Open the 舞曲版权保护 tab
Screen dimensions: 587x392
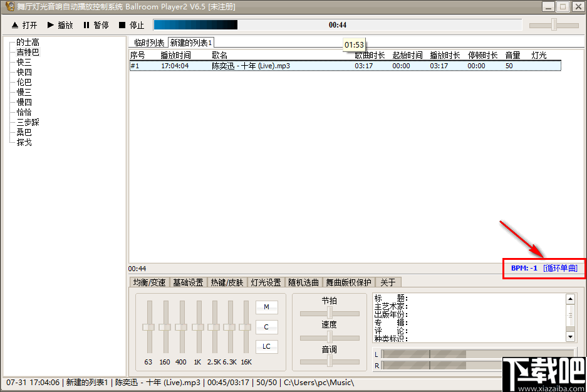(348, 282)
